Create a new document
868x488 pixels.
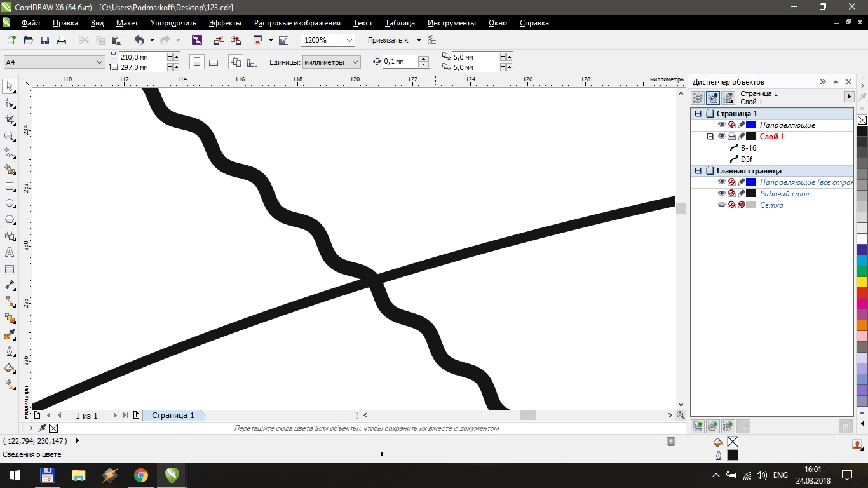[x=11, y=40]
